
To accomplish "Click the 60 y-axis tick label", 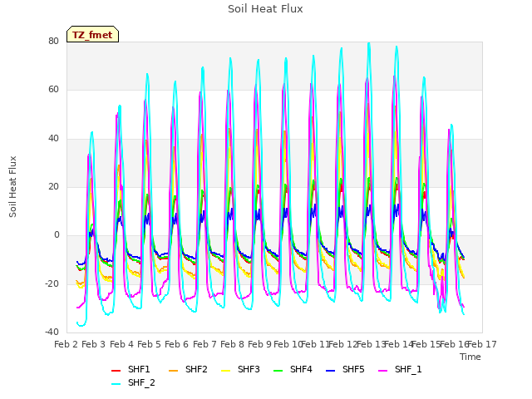I will coord(53,90).
